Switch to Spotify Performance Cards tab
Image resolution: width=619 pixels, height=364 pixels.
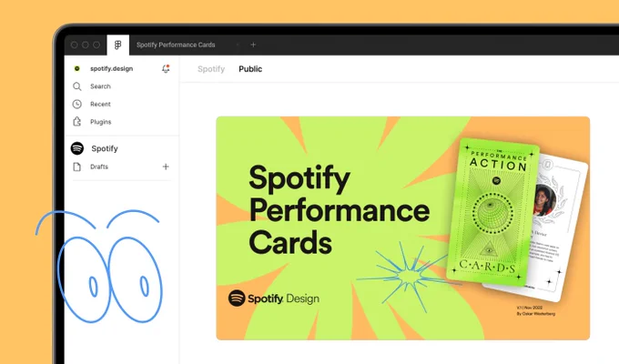[176, 45]
